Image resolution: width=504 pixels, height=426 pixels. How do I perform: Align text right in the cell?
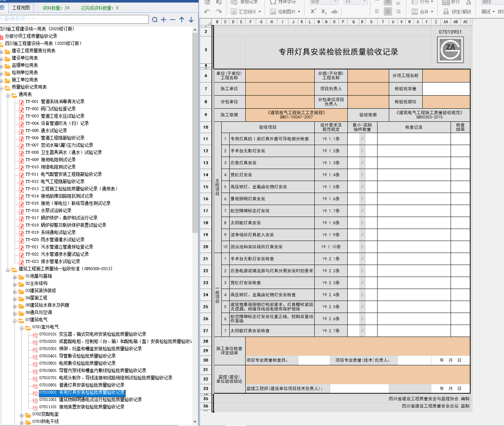pos(398,12)
